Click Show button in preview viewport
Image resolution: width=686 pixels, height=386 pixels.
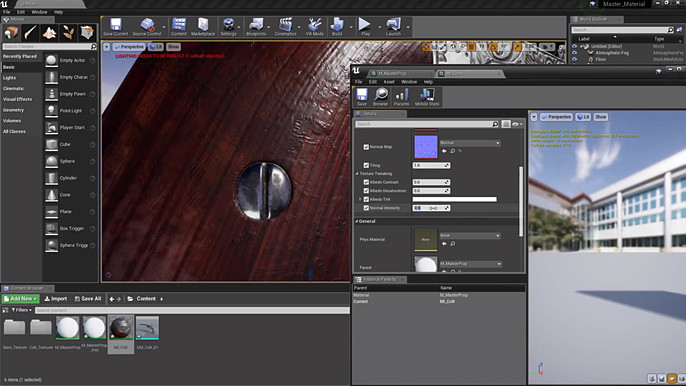(x=601, y=117)
